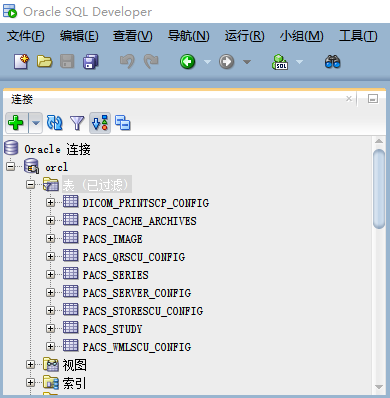
Task: Select PACS_QRSCU_CONFIG table name
Action: (134, 257)
